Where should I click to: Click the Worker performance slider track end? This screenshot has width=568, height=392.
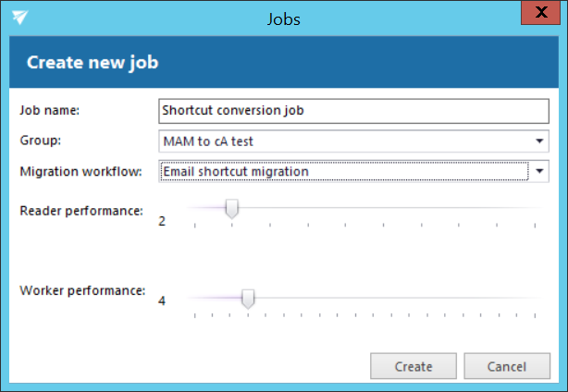[535, 297]
